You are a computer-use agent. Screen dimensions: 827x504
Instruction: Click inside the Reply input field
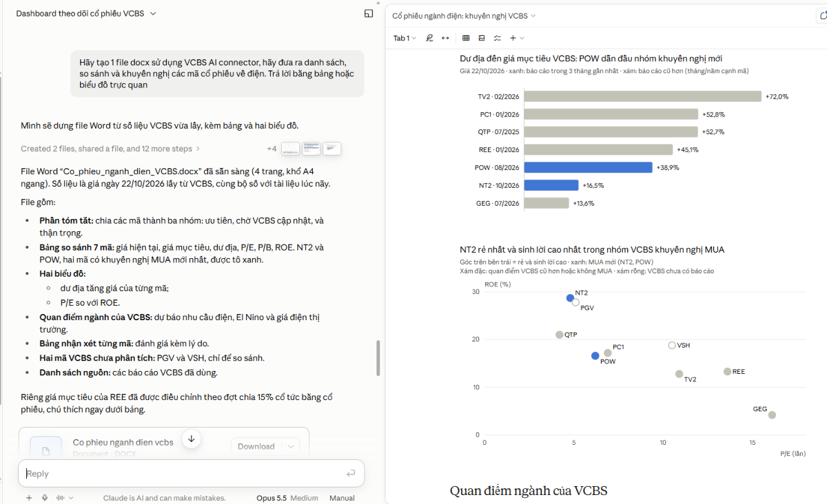pos(185,474)
